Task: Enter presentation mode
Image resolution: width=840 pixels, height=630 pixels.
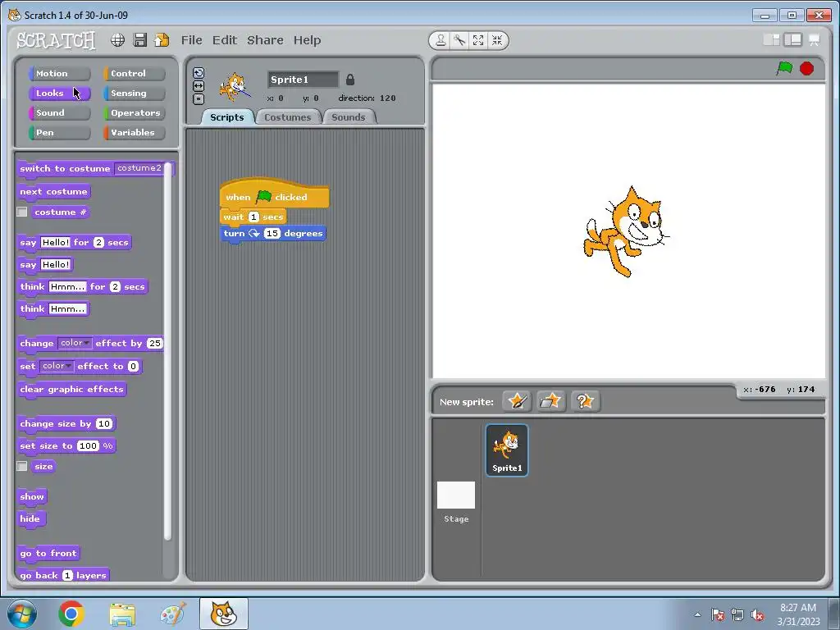Action: coord(815,40)
